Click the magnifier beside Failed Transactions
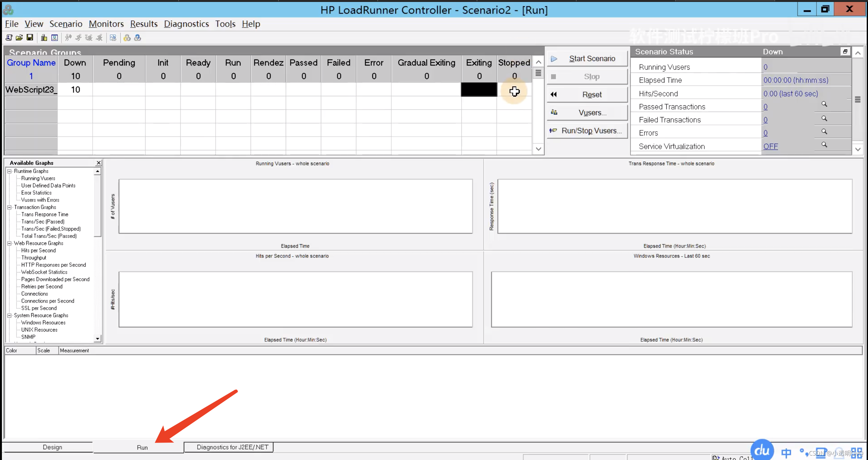Viewport: 868px width, 460px height. (x=824, y=118)
